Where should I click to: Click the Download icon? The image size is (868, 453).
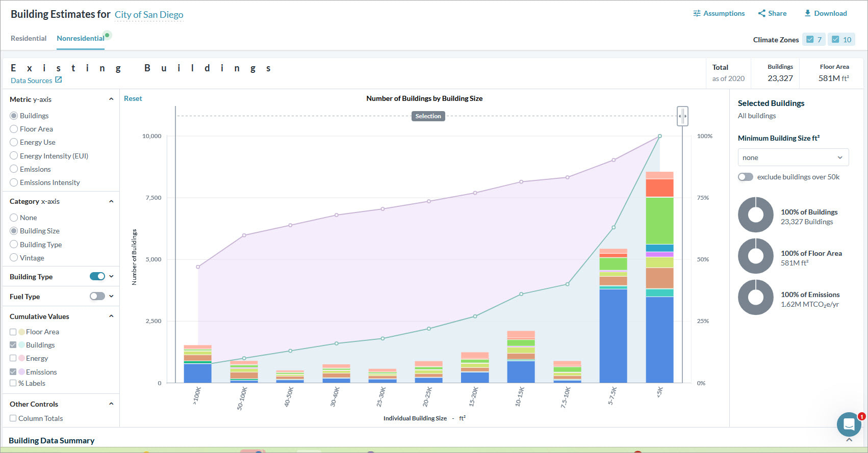click(807, 13)
